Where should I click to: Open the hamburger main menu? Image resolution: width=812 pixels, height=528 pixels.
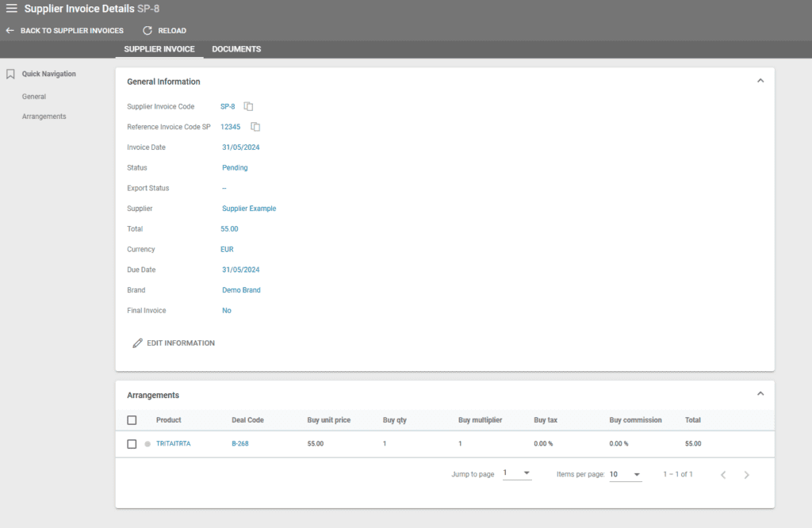(11, 9)
